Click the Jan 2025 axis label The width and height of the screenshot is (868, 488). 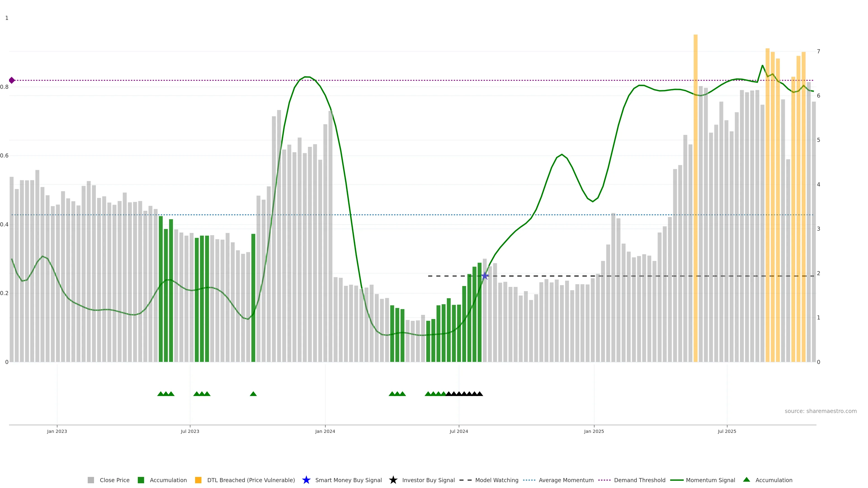594,431
